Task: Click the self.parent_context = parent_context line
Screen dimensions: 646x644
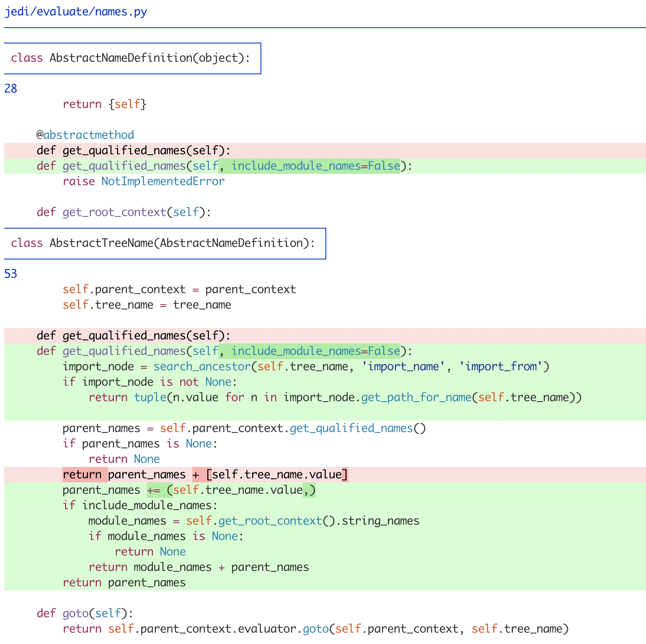Action: coord(179,289)
